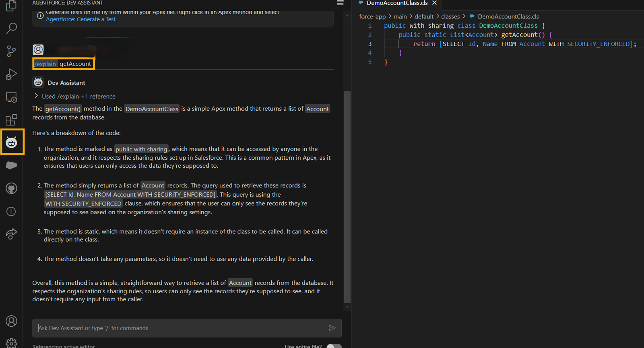Viewport: 644px width, 348px height.
Task: Click getAccount method name in editor
Action: (x=519, y=35)
